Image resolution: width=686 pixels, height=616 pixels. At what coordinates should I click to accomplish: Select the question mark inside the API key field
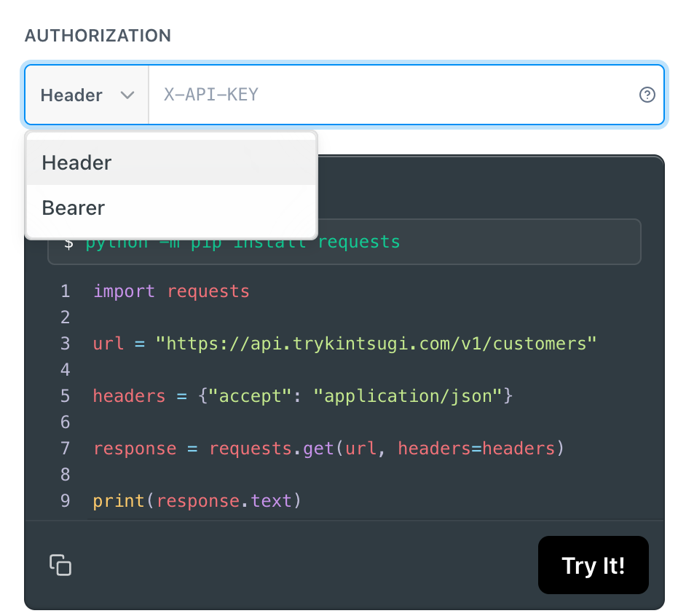point(647,94)
